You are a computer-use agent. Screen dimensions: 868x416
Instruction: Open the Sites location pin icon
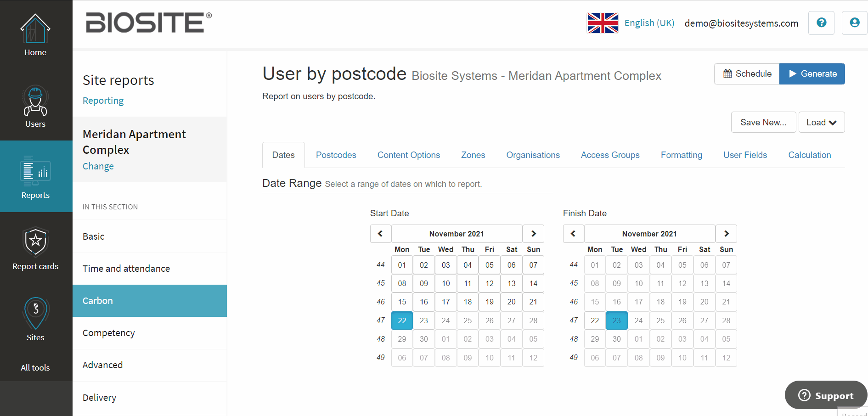click(x=36, y=313)
